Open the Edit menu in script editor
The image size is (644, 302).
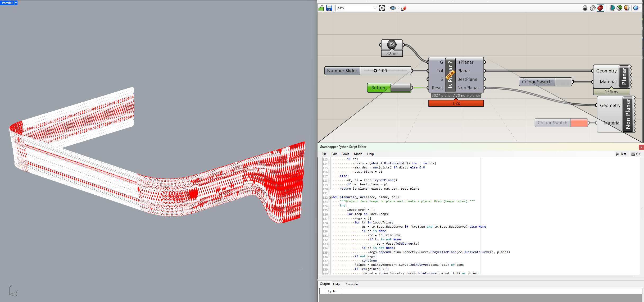(x=334, y=154)
